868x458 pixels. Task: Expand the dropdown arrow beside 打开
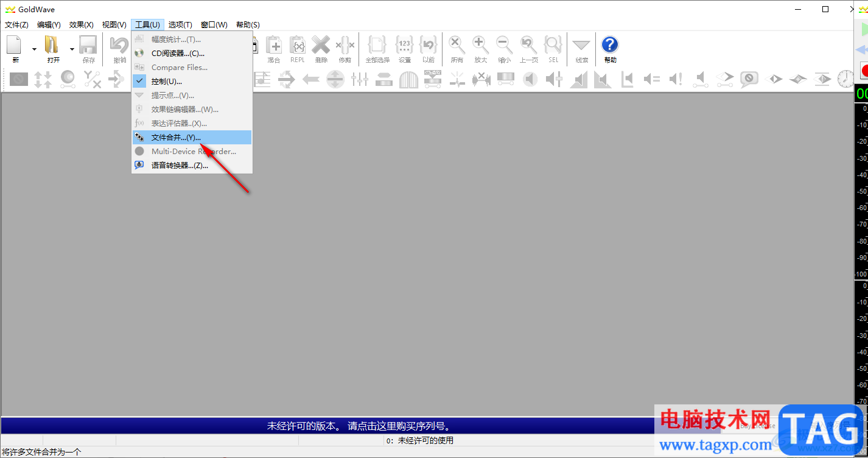coord(72,49)
